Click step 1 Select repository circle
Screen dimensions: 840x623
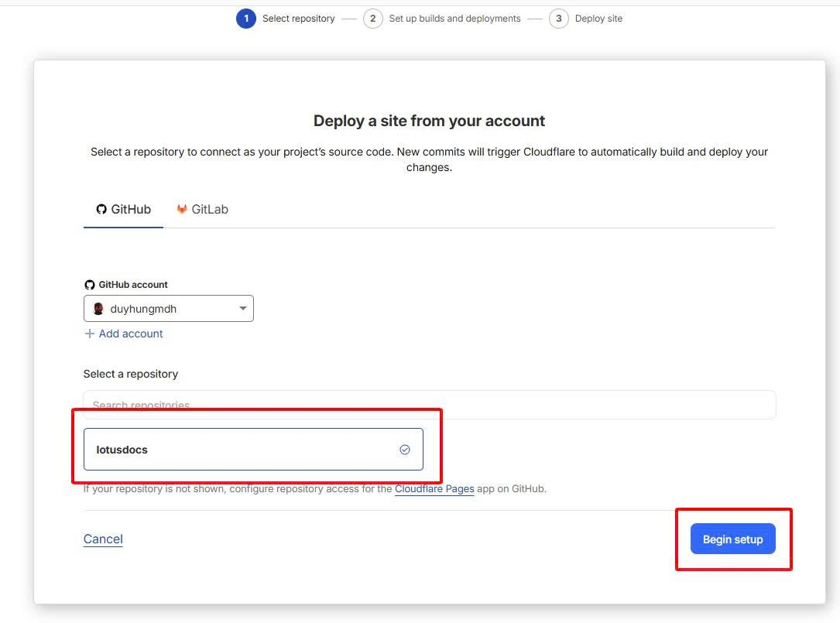[246, 19]
